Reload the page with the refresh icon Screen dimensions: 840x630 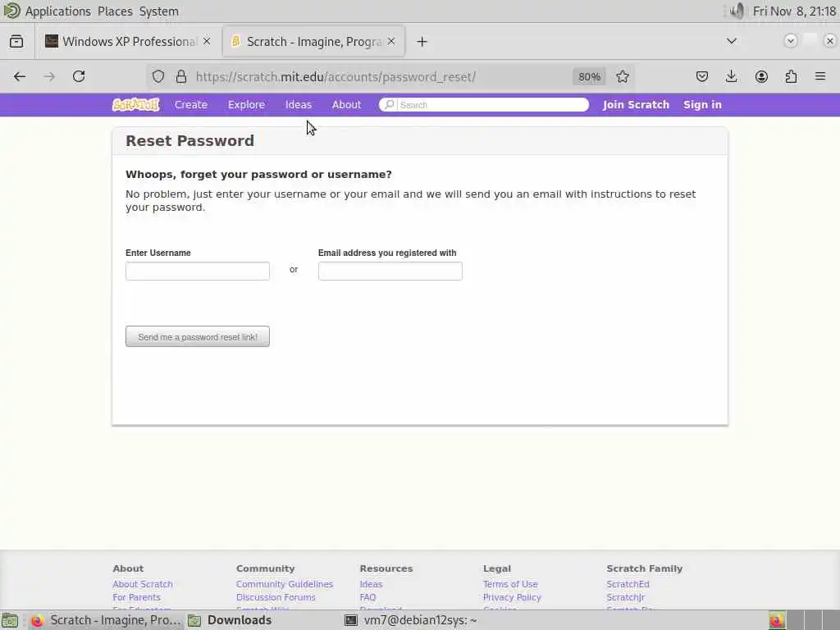[x=79, y=76]
